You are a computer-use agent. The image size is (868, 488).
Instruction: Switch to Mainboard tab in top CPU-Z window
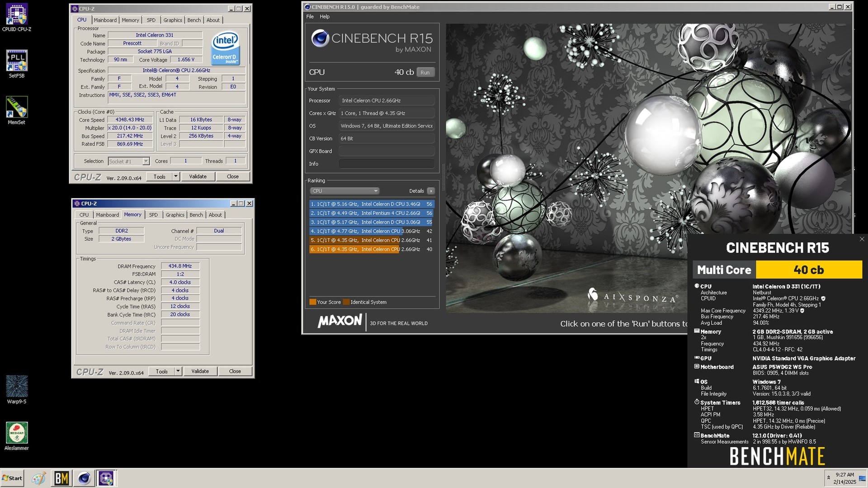point(105,20)
